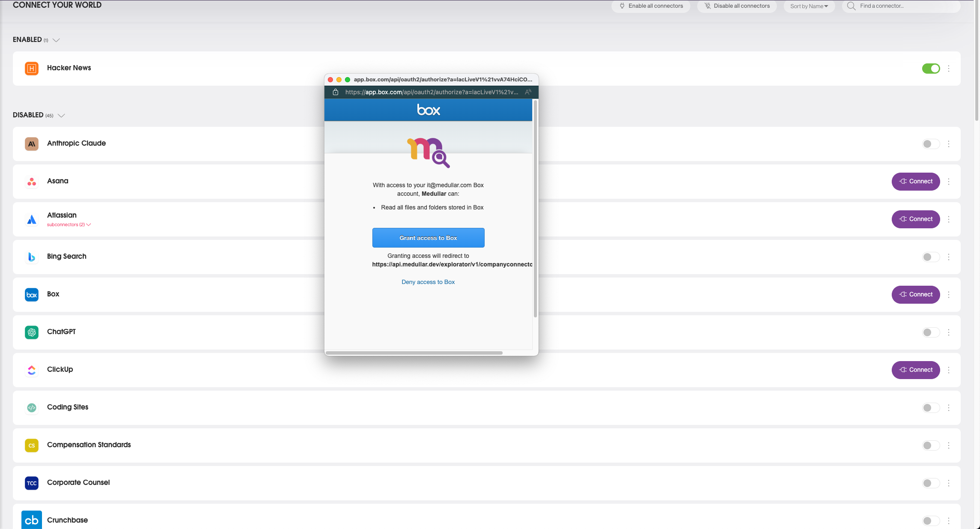Click the Asana logo icon
This screenshot has width=980, height=529.
point(32,182)
